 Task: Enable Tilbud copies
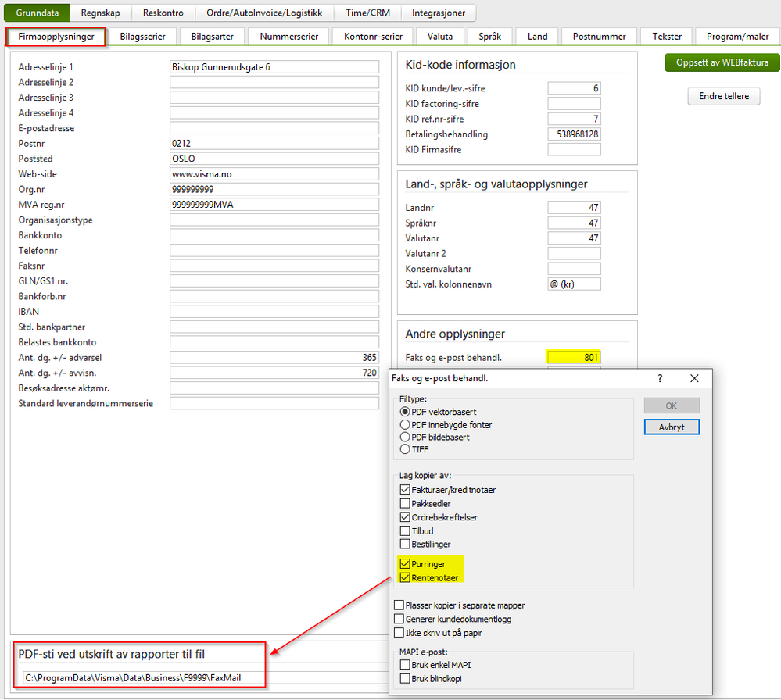(405, 531)
